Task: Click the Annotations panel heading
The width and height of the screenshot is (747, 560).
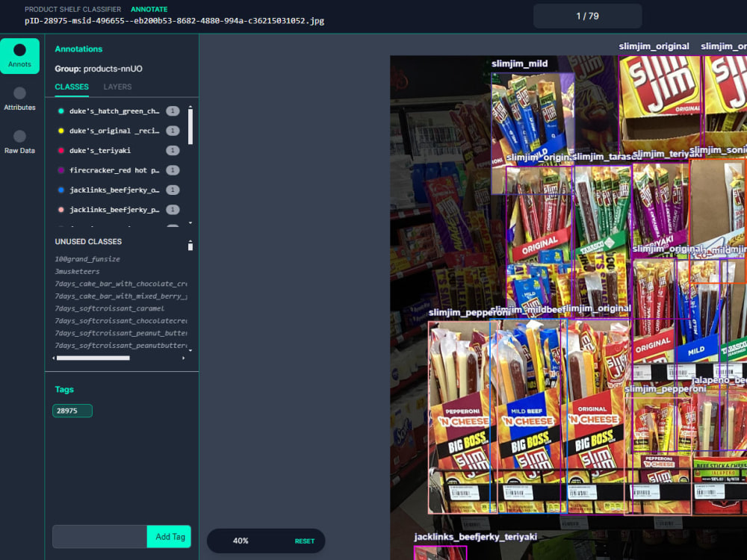Action: pyautogui.click(x=78, y=49)
